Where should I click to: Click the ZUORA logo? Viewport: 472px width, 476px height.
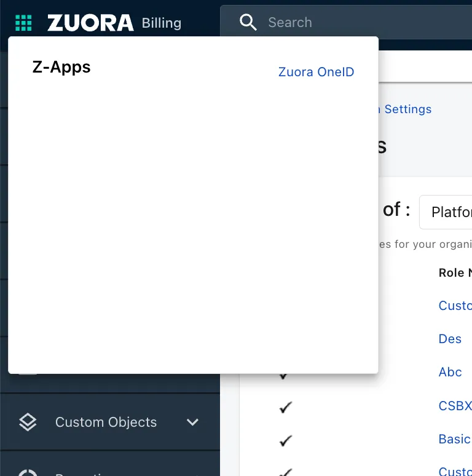[90, 23]
